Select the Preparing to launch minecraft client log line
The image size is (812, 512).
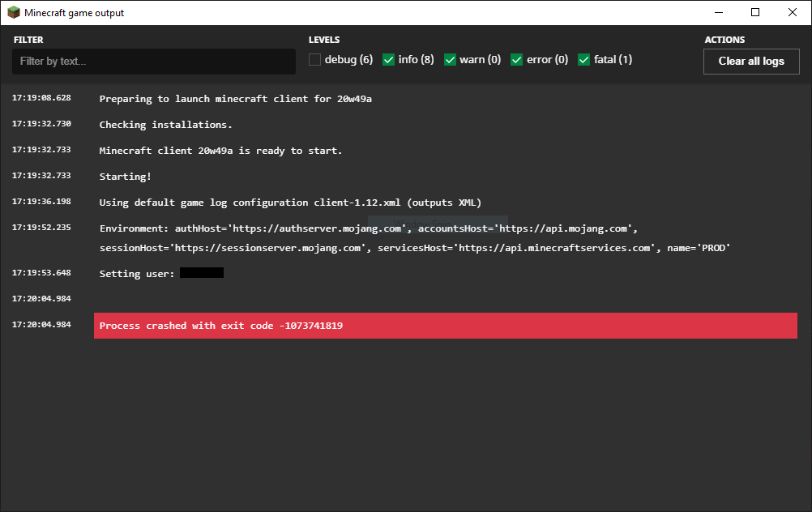point(236,99)
